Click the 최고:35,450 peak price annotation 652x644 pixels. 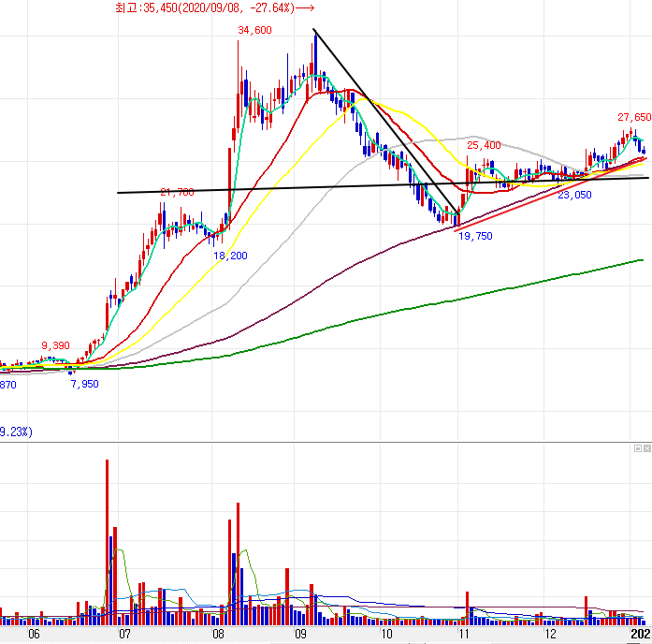click(x=214, y=7)
